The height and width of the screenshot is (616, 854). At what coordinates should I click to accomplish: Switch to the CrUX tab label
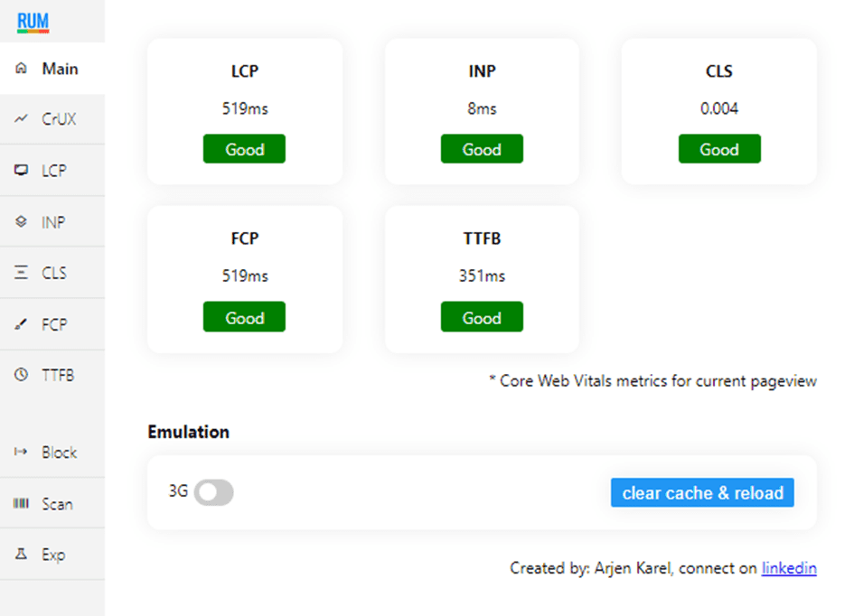pos(59,118)
